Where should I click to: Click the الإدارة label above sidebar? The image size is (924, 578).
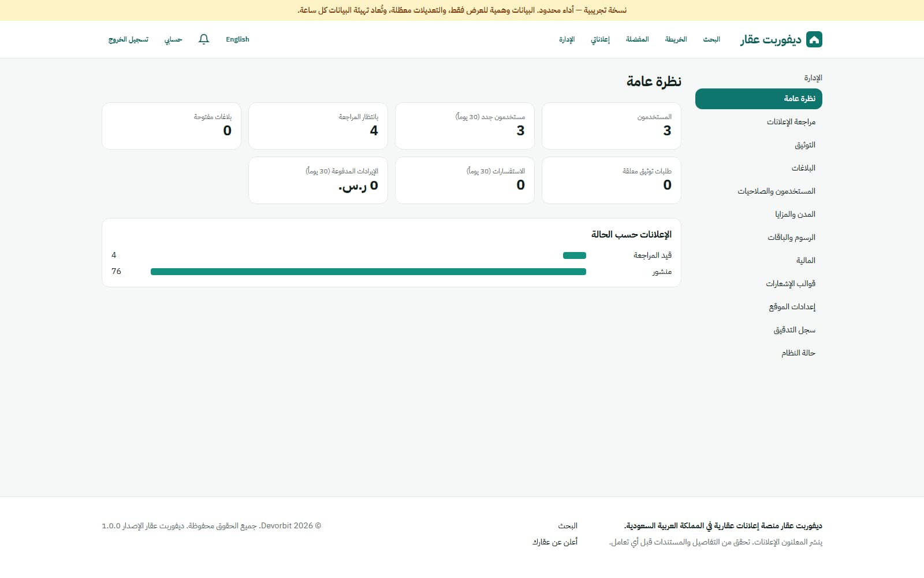pos(813,78)
